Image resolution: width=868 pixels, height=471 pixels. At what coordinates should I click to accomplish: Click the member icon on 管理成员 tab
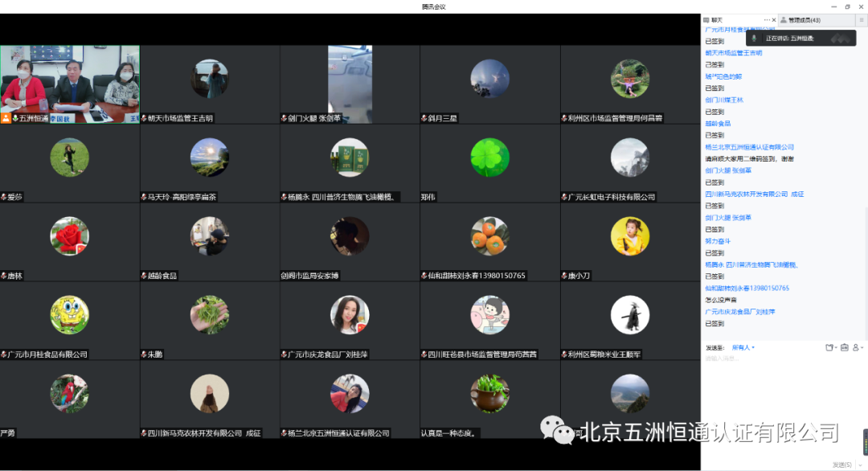click(784, 19)
